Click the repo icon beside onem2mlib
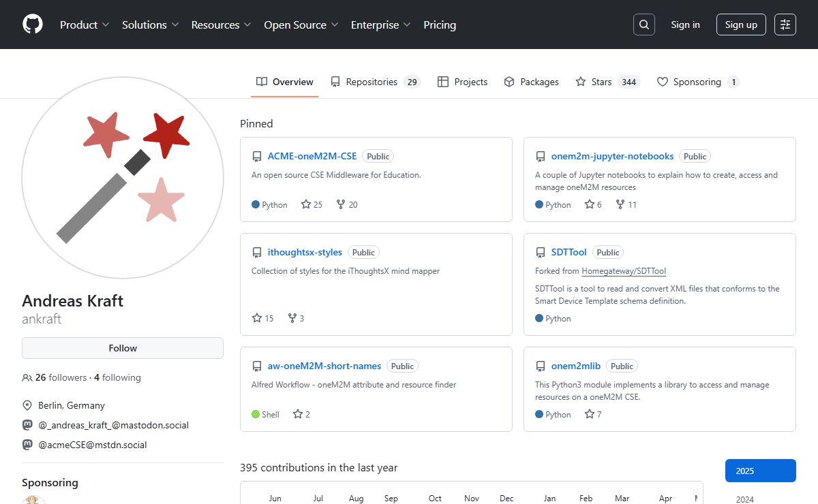 541,366
